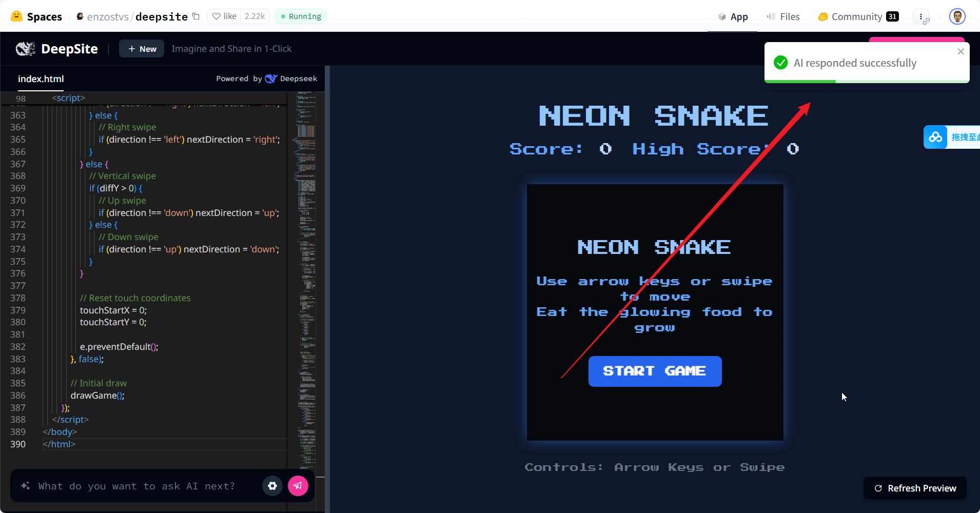Click the Running status badge
The image size is (980, 513).
coord(301,16)
